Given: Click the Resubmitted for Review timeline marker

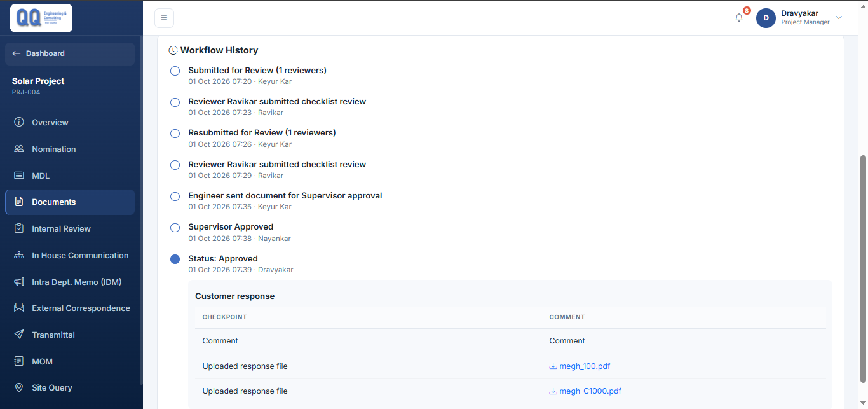Looking at the screenshot, I should pos(175,134).
